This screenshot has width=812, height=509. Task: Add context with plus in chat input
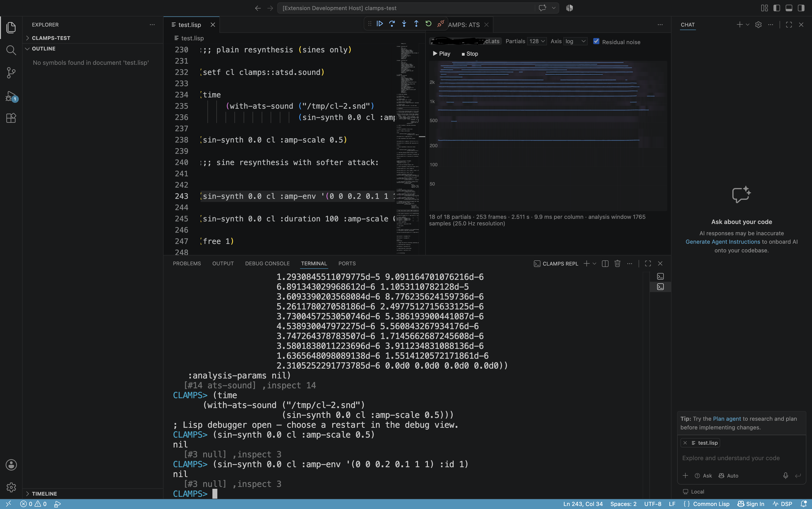pyautogui.click(x=685, y=475)
